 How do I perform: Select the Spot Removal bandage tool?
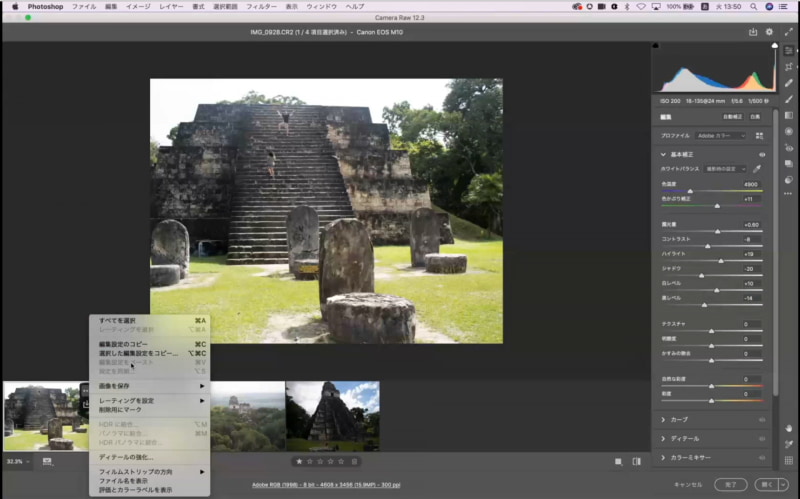(x=789, y=83)
